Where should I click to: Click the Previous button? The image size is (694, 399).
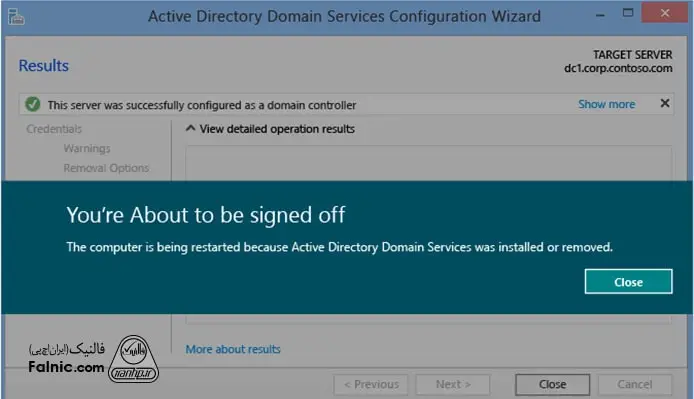[x=371, y=384]
